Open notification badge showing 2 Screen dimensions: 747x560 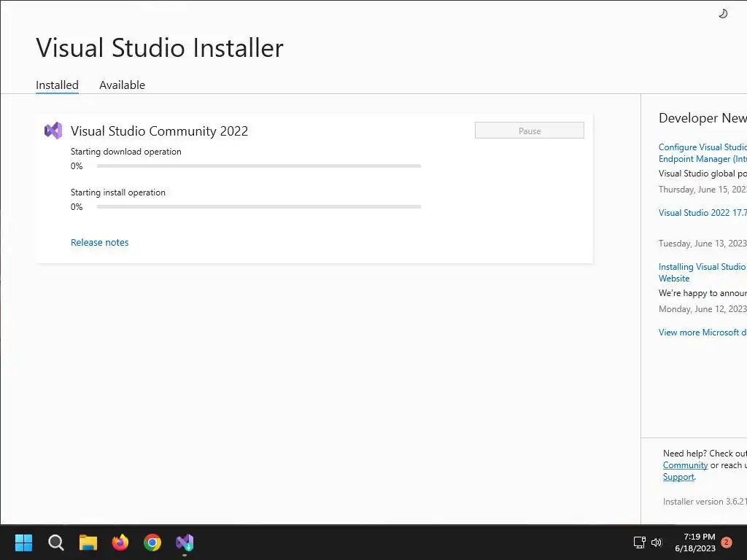click(x=727, y=542)
